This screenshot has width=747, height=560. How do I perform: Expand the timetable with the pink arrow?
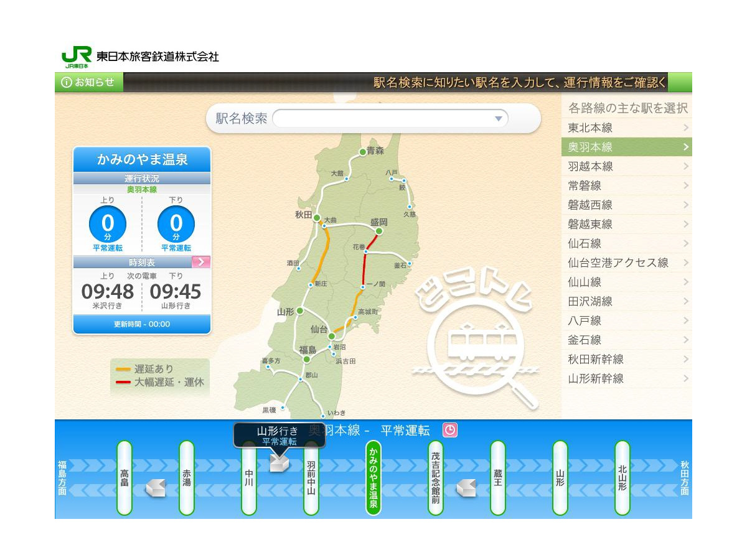pos(200,262)
